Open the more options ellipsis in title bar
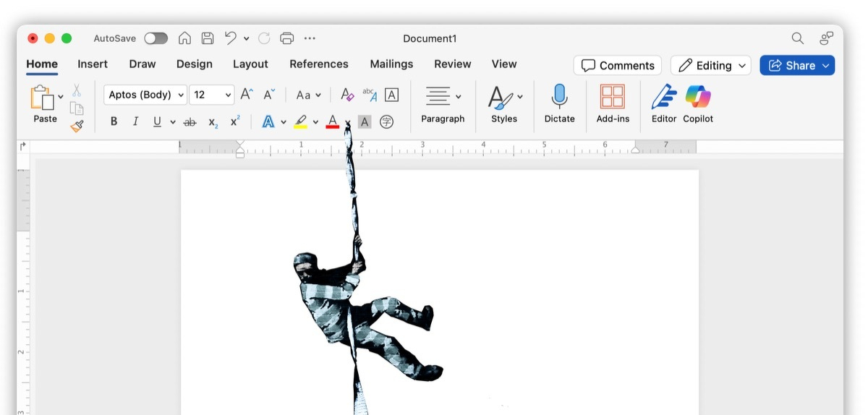Screen dimensions: 868x415 pyautogui.click(x=310, y=38)
